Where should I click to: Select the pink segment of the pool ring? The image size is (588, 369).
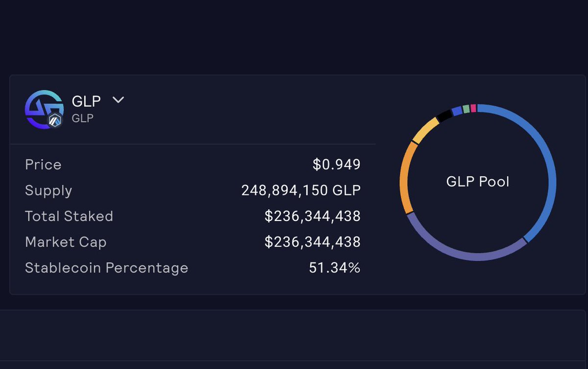[x=473, y=108]
